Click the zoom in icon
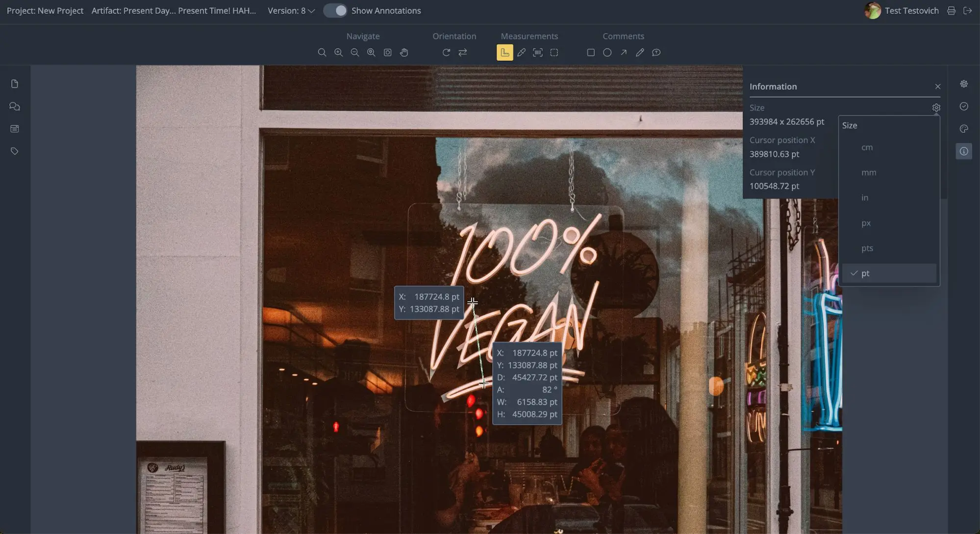 (338, 52)
